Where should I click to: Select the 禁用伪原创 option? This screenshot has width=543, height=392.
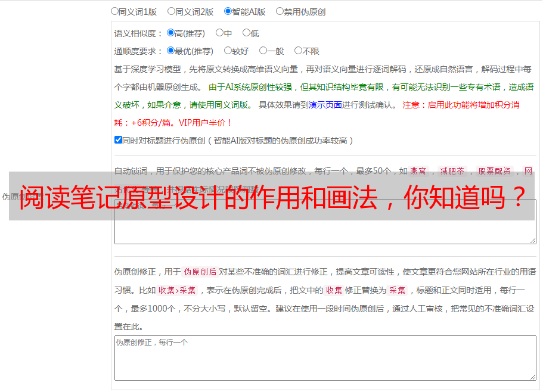click(280, 11)
